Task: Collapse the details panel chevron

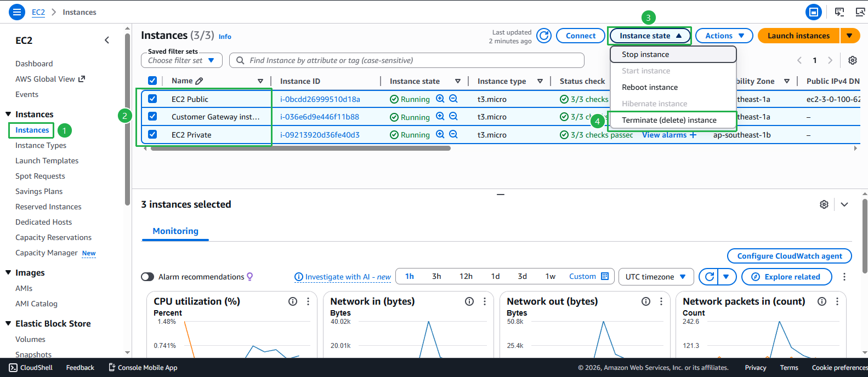Action: (844, 204)
